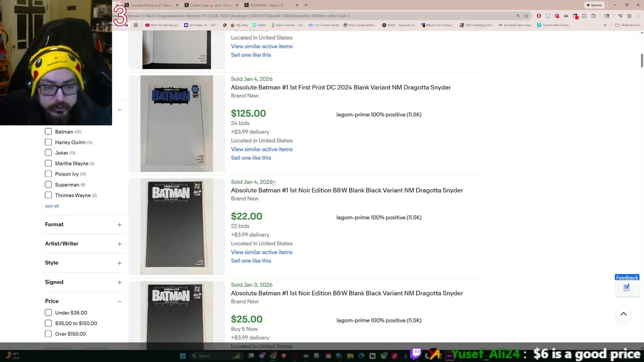Viewport: 644px width, 362px height.
Task: Open the Meet the hip hop bookmark
Action: point(162,25)
